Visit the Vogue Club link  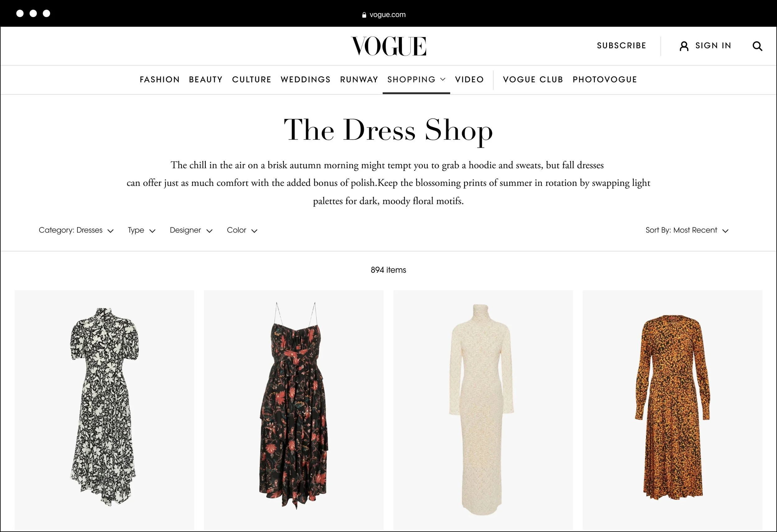click(533, 80)
